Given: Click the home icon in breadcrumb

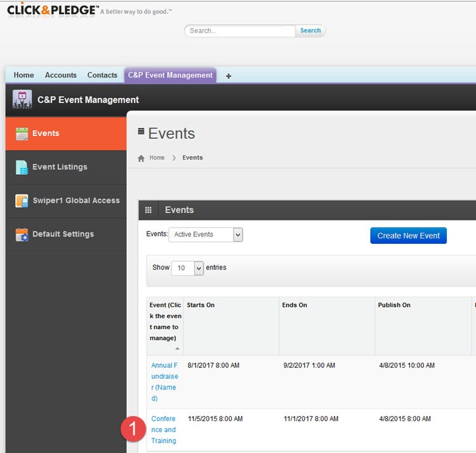Looking at the screenshot, I should (141, 158).
